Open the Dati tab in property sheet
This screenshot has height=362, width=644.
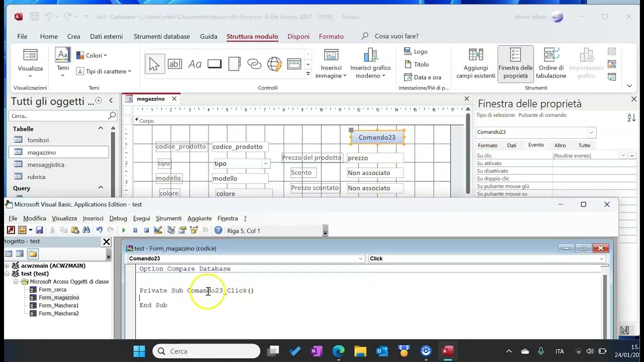click(512, 145)
